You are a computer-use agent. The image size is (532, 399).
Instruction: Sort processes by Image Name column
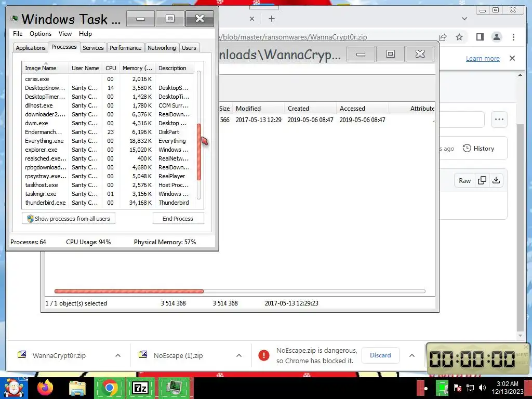tap(45, 68)
